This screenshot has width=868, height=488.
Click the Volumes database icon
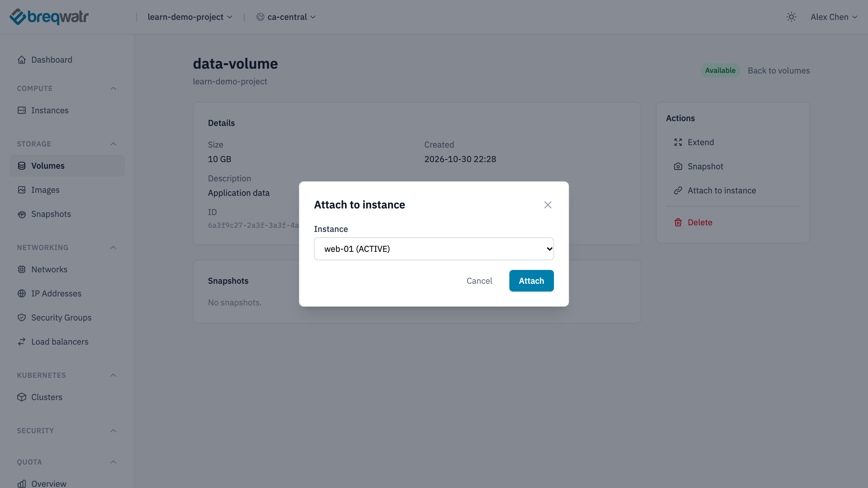click(x=22, y=166)
